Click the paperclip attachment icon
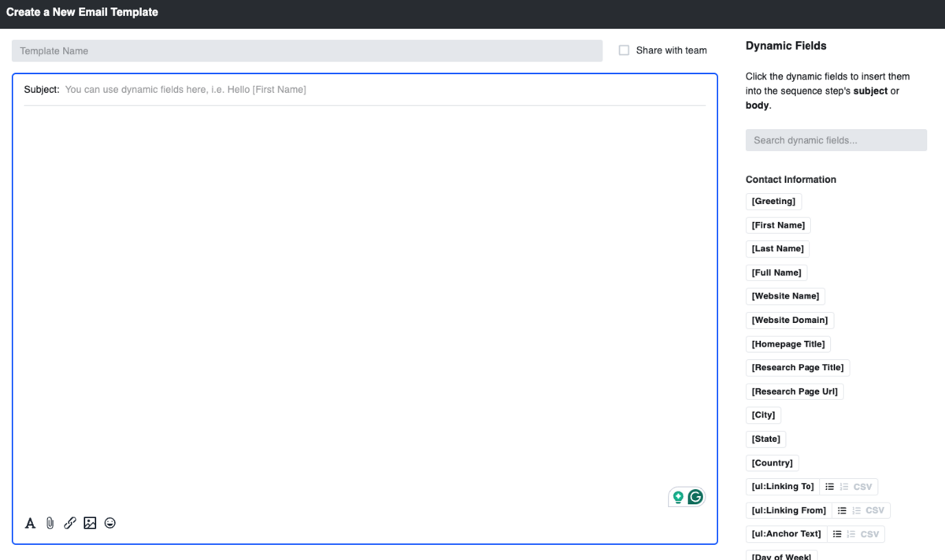The image size is (945, 560). coord(50,523)
